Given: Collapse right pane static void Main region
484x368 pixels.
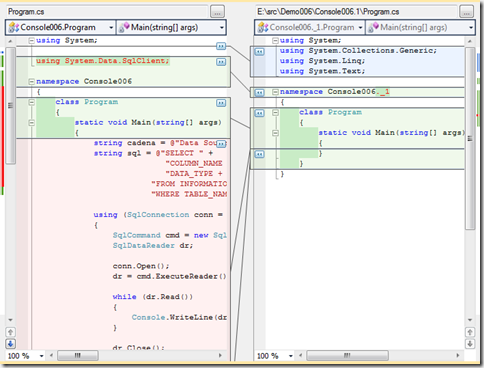Looking at the screenshot, I should coord(275,133).
